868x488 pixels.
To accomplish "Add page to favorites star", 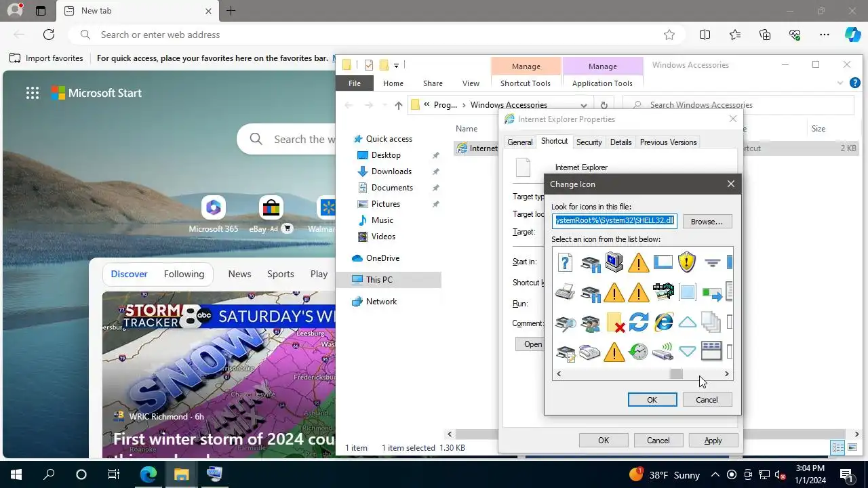I will (x=669, y=35).
